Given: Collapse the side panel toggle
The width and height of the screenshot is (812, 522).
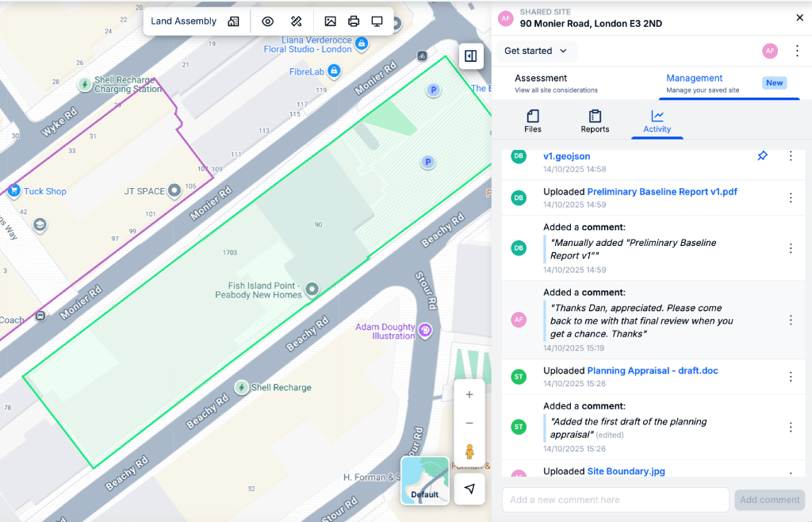Looking at the screenshot, I should coord(470,56).
